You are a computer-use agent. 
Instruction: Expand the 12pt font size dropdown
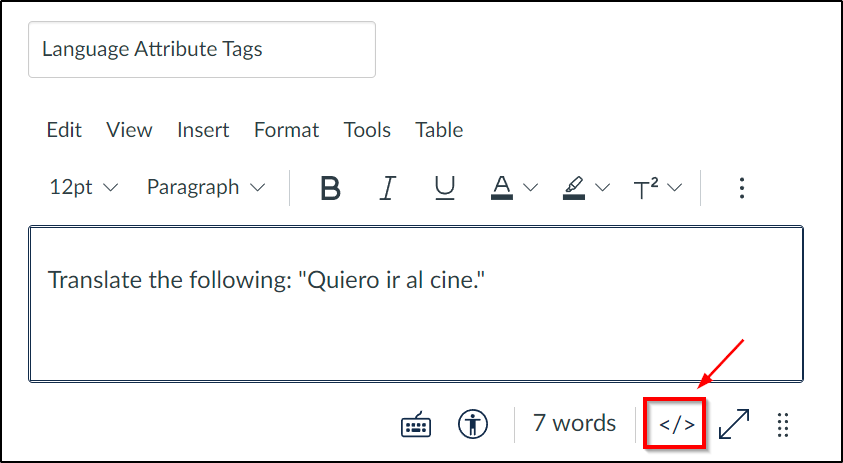pyautogui.click(x=83, y=187)
